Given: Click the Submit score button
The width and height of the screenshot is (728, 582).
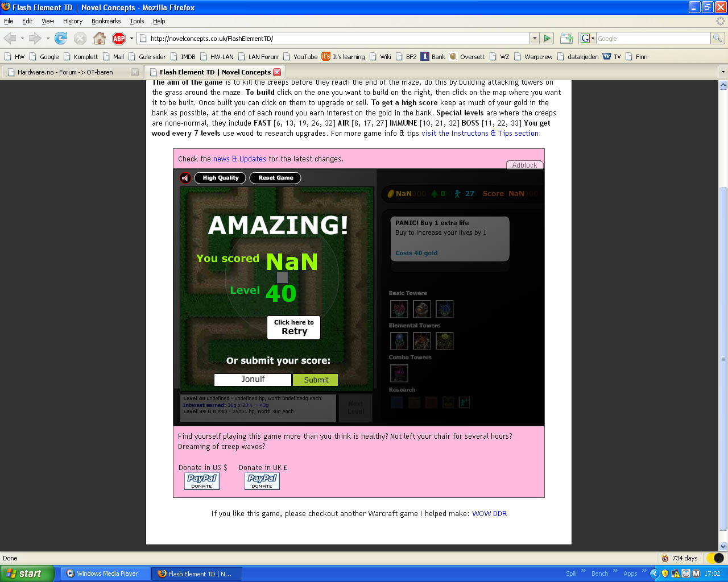Looking at the screenshot, I should (316, 380).
